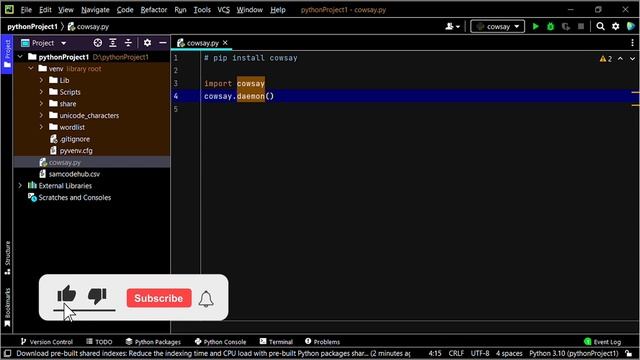Go to previous highlighted problem arrow
The width and height of the screenshot is (640, 360).
(x=620, y=59)
